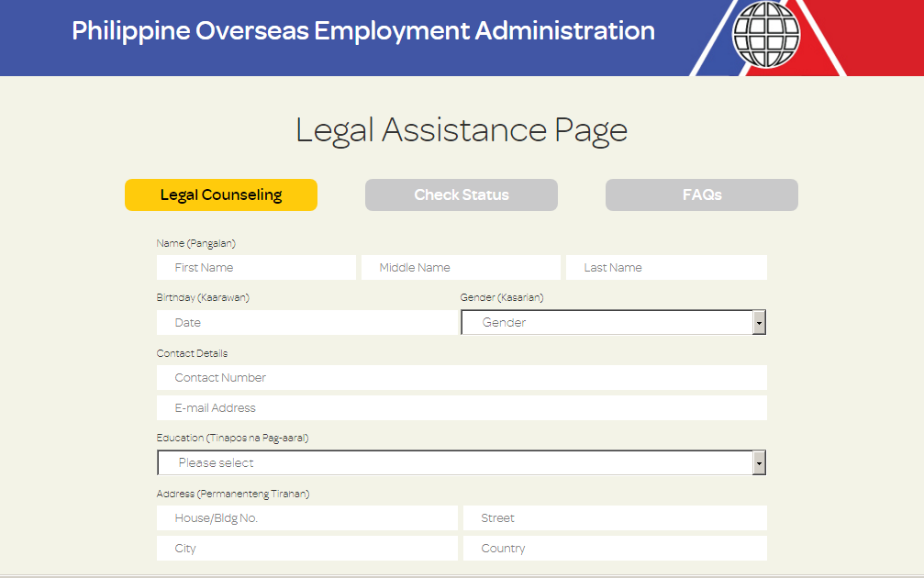Open the FAQs tab
The height and width of the screenshot is (578, 924).
(702, 195)
